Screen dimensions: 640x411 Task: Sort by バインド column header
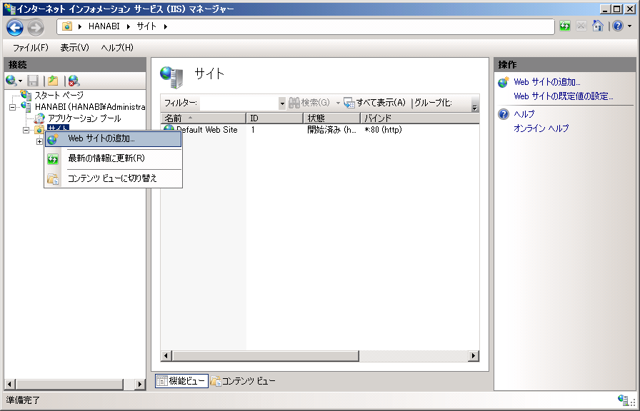pos(420,118)
